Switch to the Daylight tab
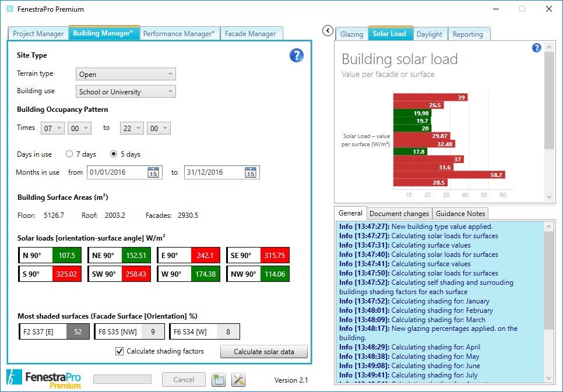Viewport: 563px width, 392px height. coord(429,34)
